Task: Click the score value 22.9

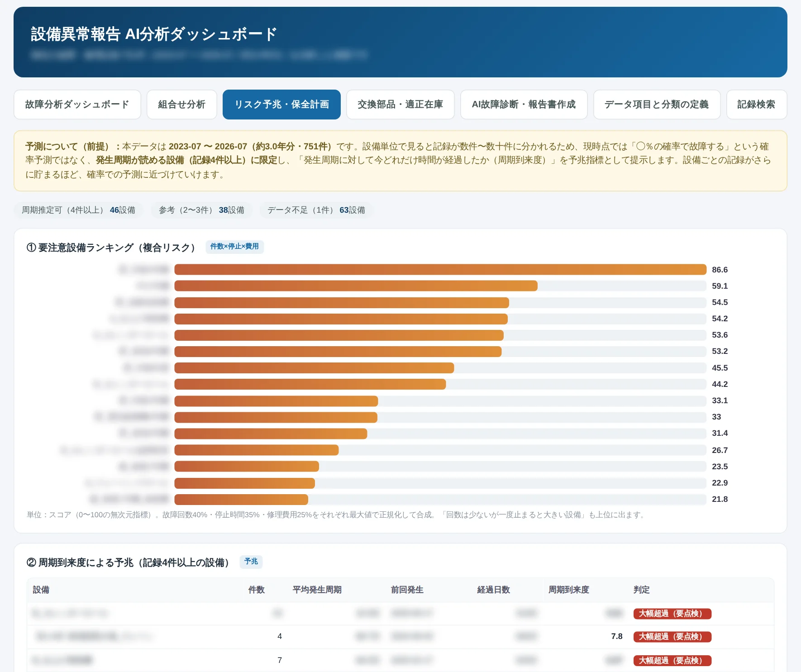Action: point(720,483)
